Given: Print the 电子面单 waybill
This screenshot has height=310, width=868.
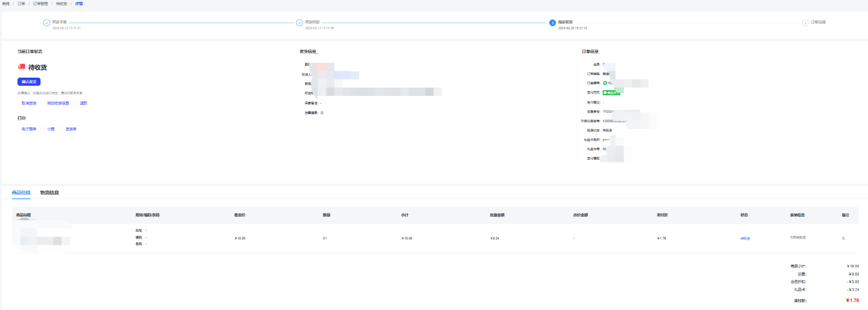Looking at the screenshot, I should click(x=29, y=129).
